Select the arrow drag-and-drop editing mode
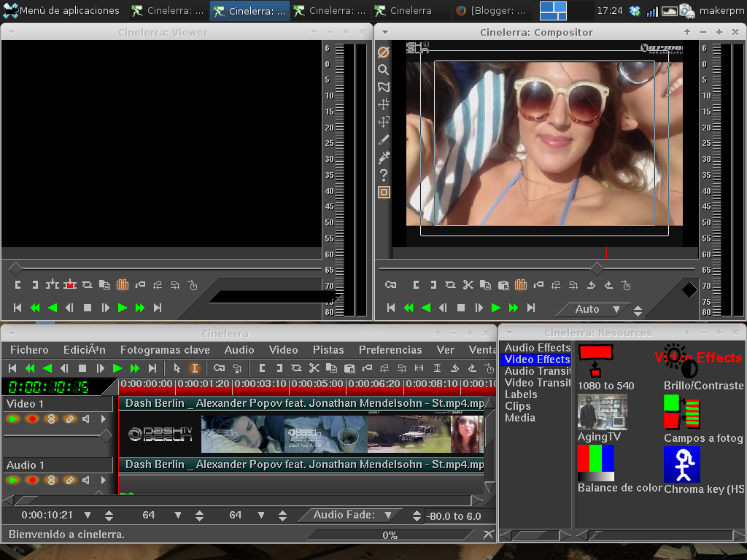The image size is (747, 560). (x=177, y=368)
